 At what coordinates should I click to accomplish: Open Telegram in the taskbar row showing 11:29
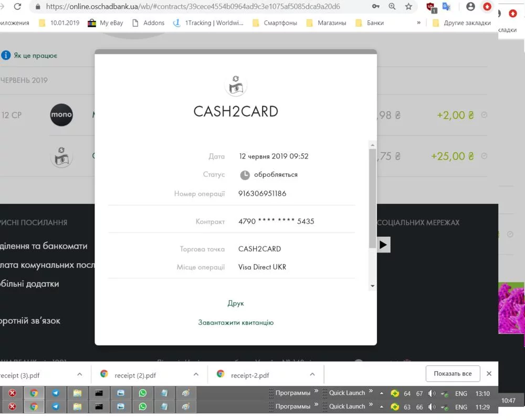point(56,406)
